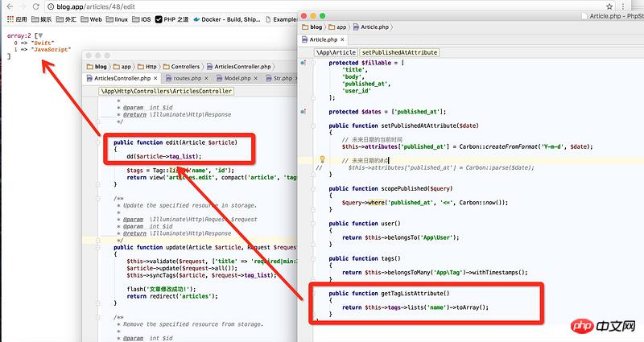
Task: Click the apps grid icon in bookmarks bar
Action: [10, 19]
